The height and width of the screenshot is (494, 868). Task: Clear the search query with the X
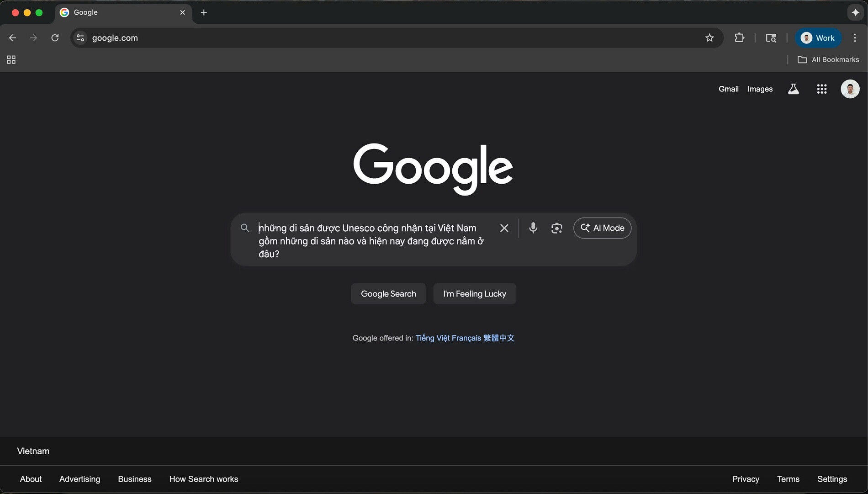(x=504, y=228)
